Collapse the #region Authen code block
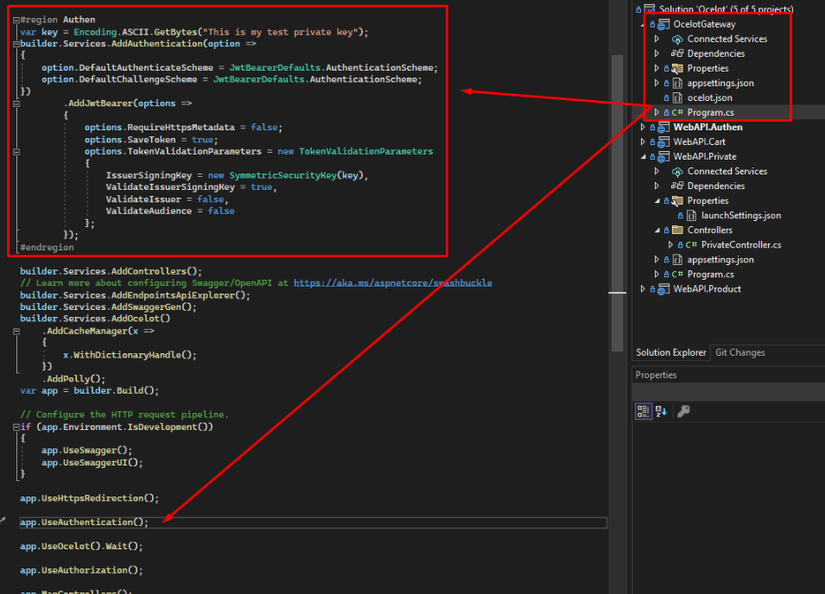 (16, 20)
